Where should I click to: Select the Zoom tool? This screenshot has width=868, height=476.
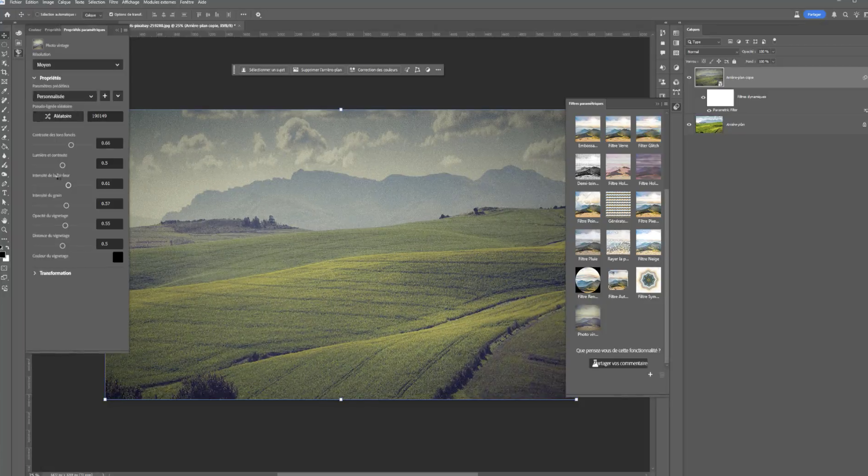tap(4, 230)
